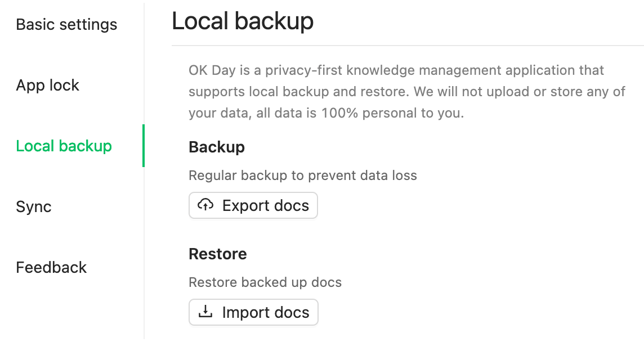Click the green active indicator beside Local backup

tap(144, 146)
